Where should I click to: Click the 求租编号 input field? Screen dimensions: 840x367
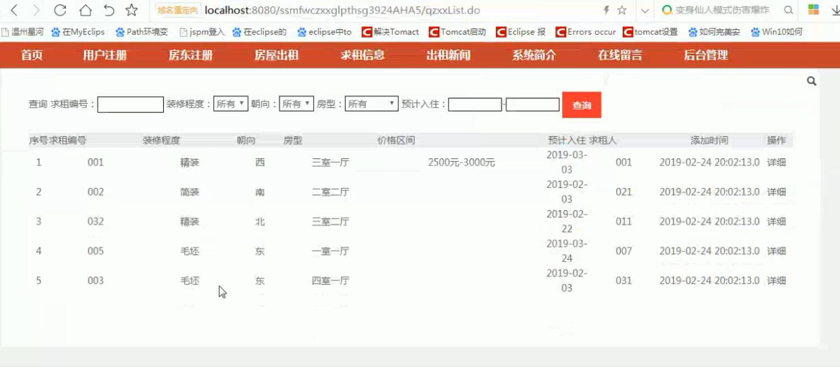pos(130,104)
